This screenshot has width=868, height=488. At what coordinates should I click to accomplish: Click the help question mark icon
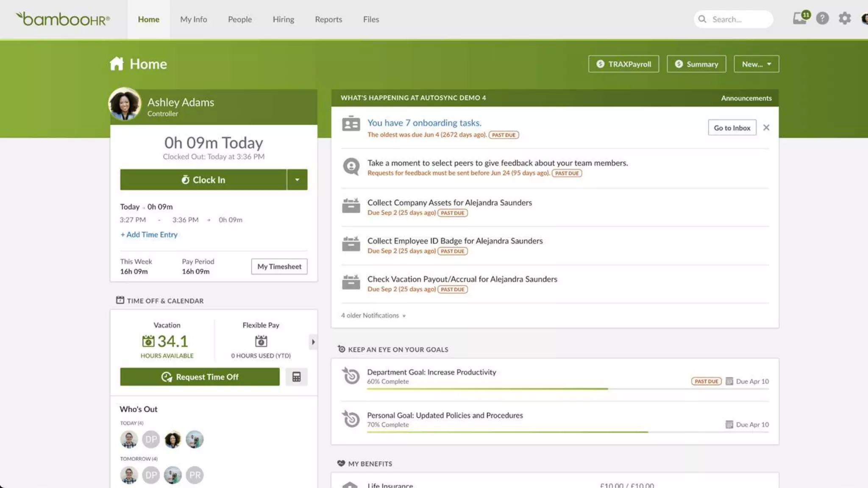pyautogui.click(x=822, y=19)
